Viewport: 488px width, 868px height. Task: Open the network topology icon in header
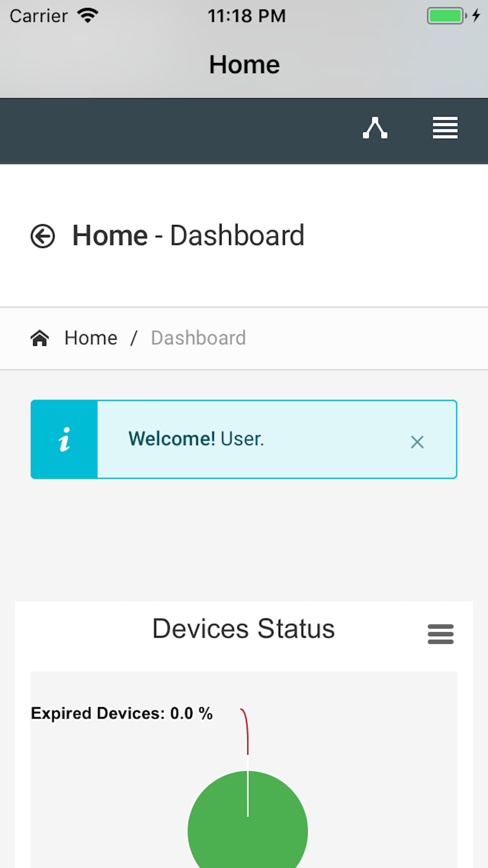375,128
